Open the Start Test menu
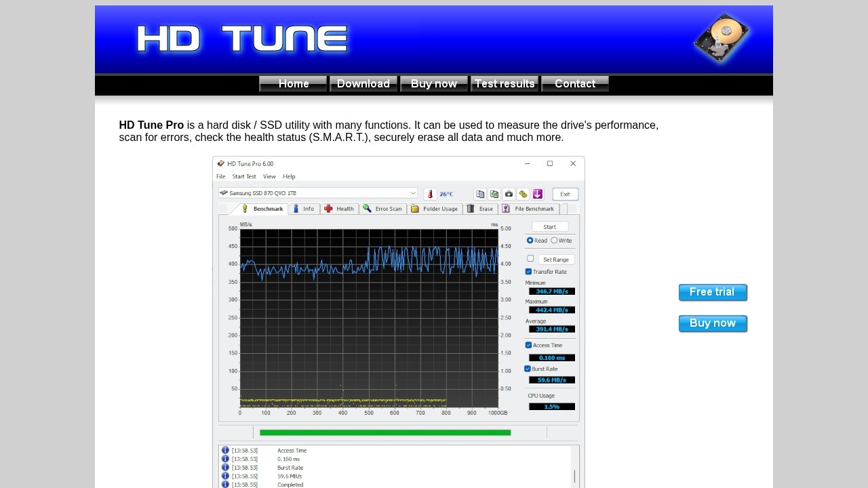 (x=244, y=176)
